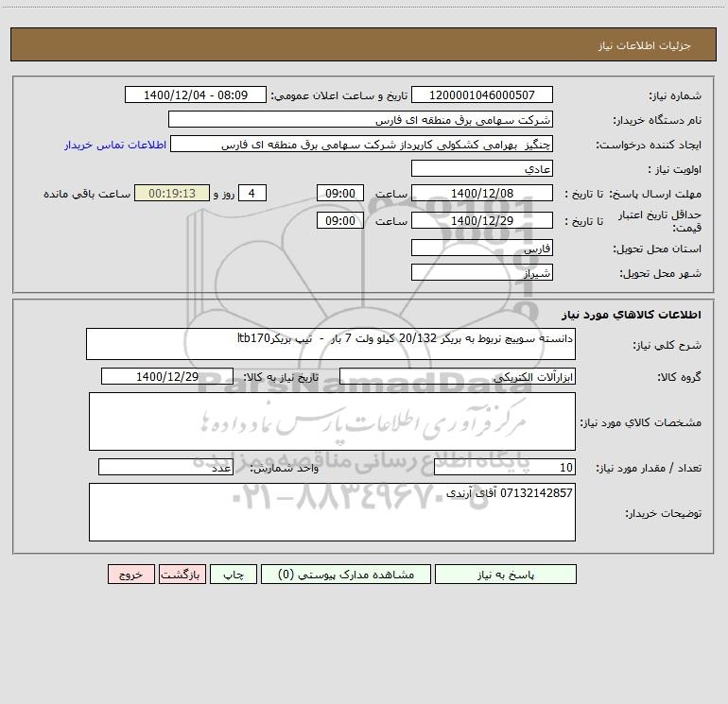Click the quantity field showing 10

pyautogui.click(x=505, y=467)
